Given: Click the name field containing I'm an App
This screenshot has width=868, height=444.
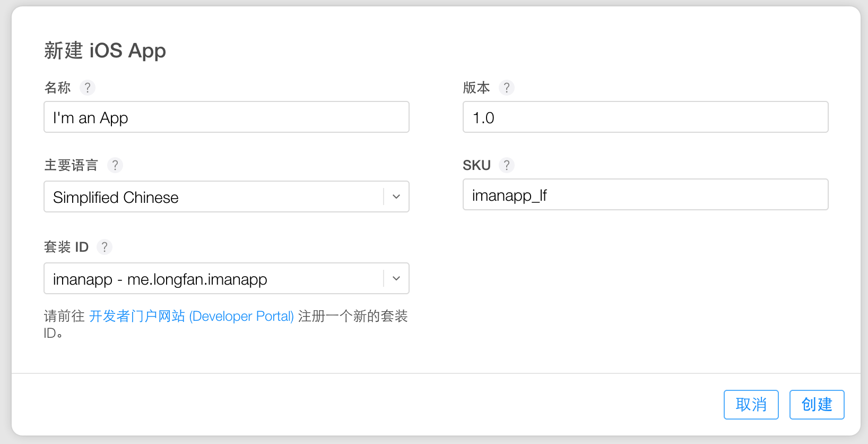Looking at the screenshot, I should point(226,117).
